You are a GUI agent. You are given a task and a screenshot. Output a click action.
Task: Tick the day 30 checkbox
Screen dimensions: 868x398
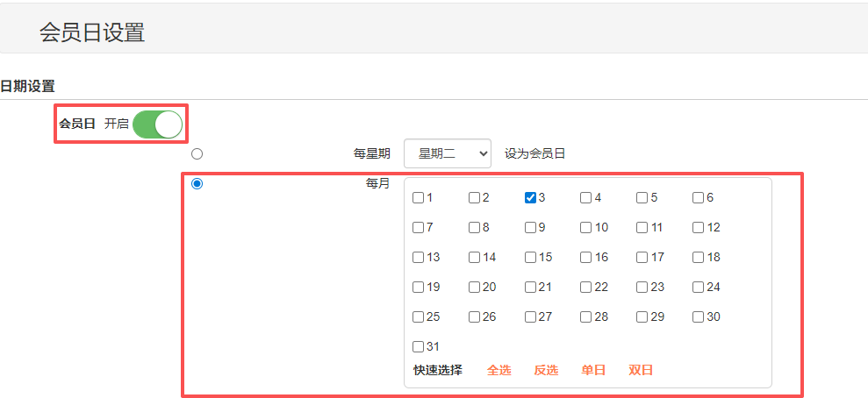(x=698, y=317)
